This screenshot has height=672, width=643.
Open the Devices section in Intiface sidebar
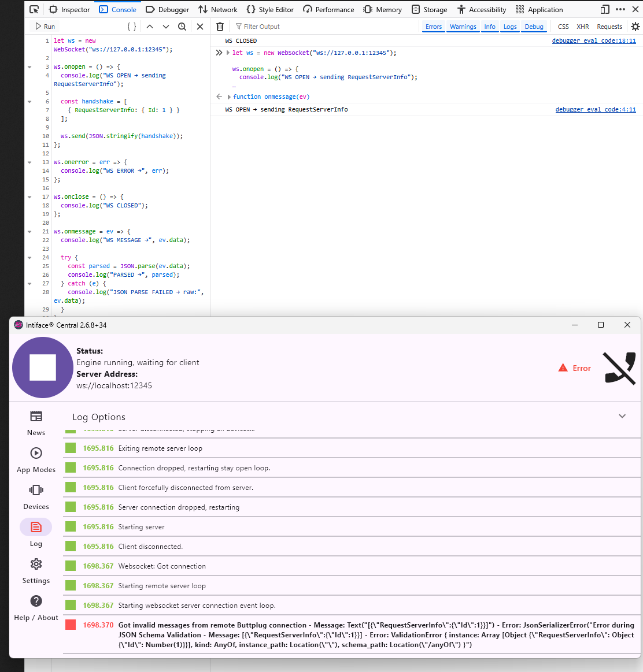coord(36,497)
